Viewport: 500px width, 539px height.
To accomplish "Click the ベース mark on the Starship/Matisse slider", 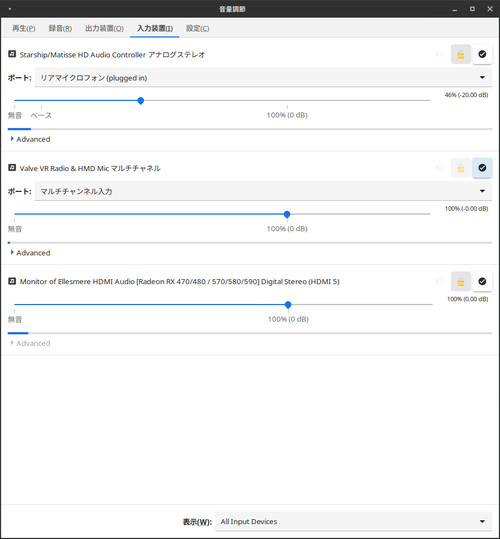I will coord(41,115).
